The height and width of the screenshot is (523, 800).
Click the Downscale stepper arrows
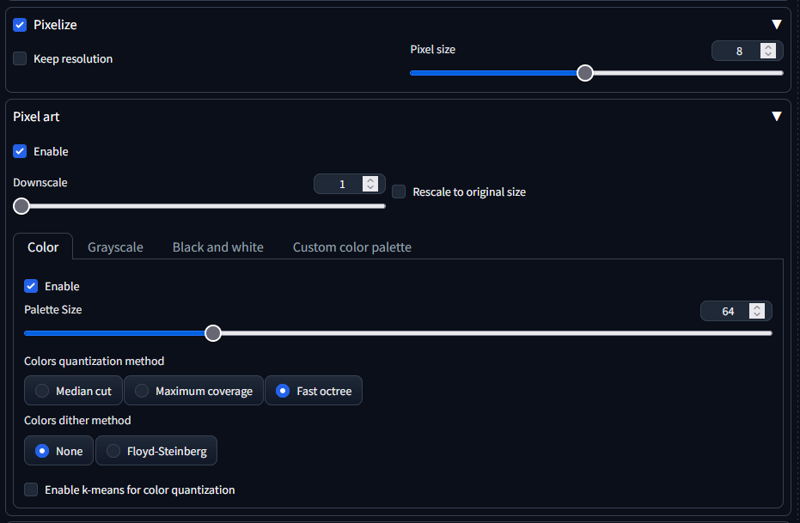tap(370, 184)
